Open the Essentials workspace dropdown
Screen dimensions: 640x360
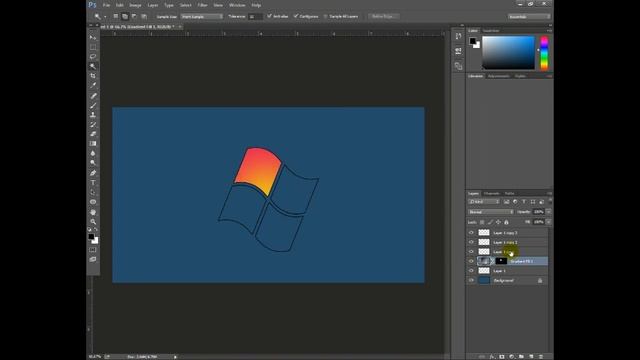point(529,16)
